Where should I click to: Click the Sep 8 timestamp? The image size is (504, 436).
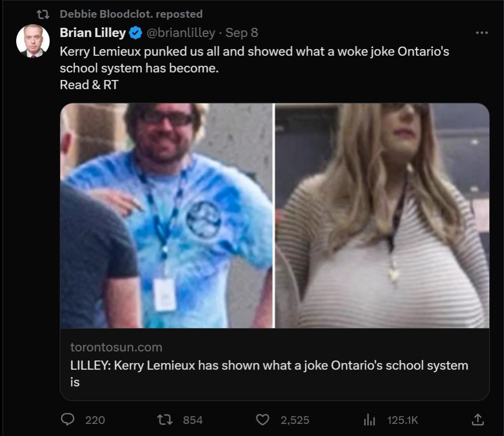tap(242, 33)
